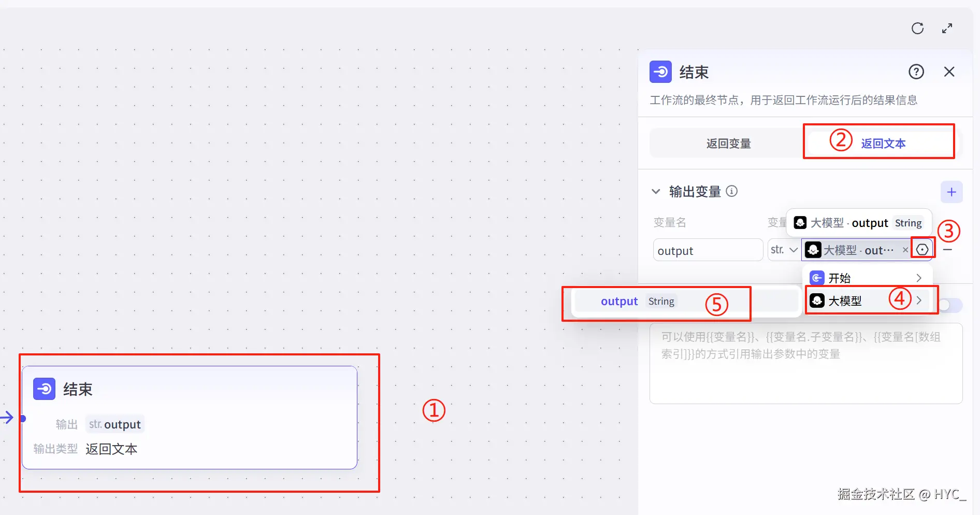Image resolution: width=980 pixels, height=515 pixels.
Task: Click the 变量名 column label
Action: [670, 223]
